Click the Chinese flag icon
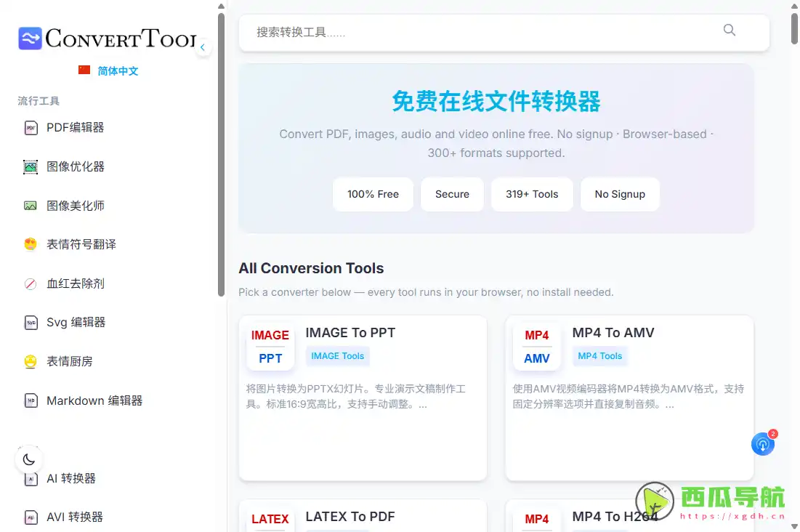 84,70
